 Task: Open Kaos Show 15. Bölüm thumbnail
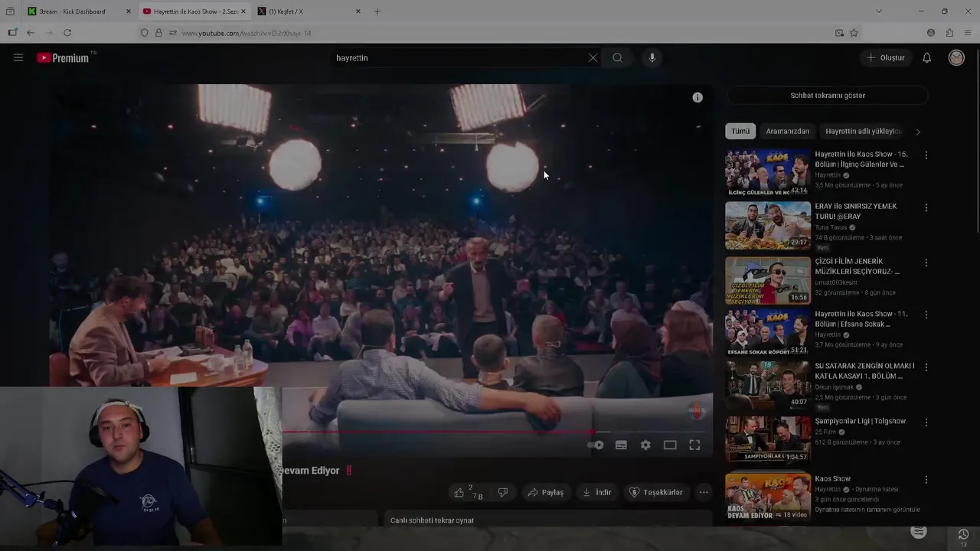768,172
